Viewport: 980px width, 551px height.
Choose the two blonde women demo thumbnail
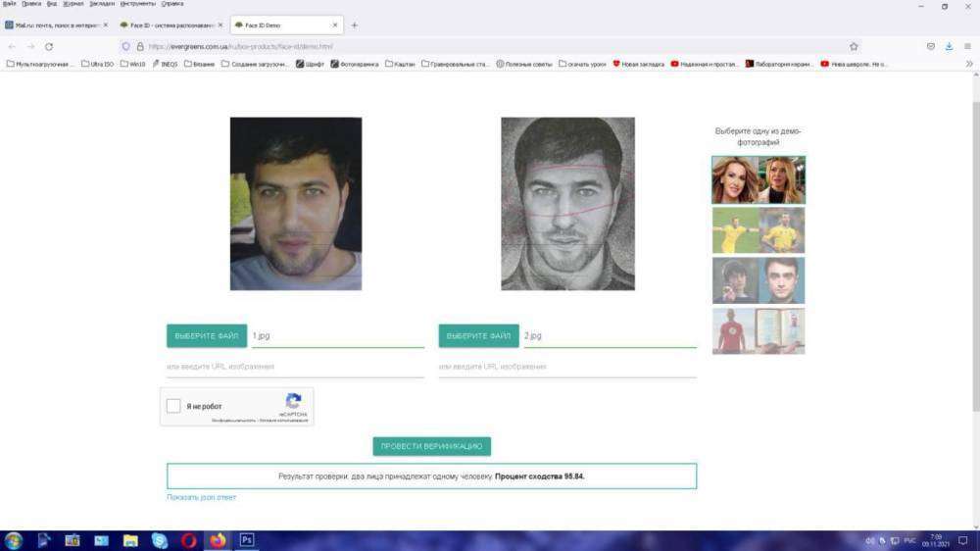[x=758, y=179]
